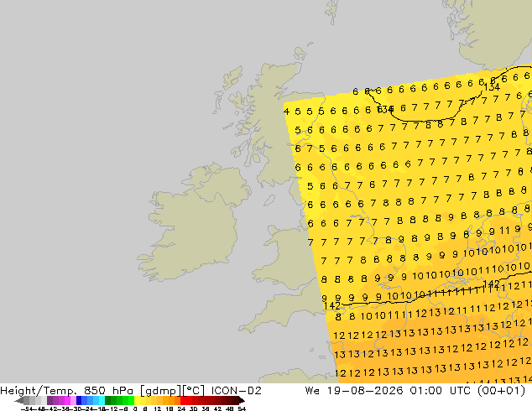The width and height of the screenshot is (532, 411).
Task: Click the "ICON-D2" model name
Action: point(236,390)
